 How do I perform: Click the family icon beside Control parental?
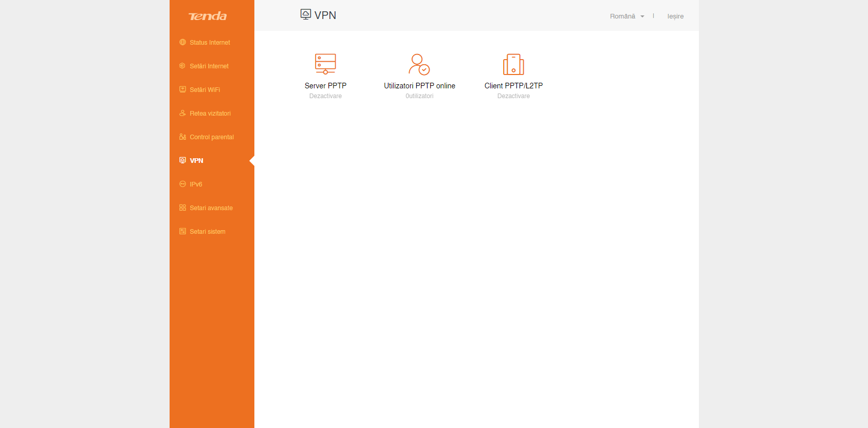click(182, 137)
